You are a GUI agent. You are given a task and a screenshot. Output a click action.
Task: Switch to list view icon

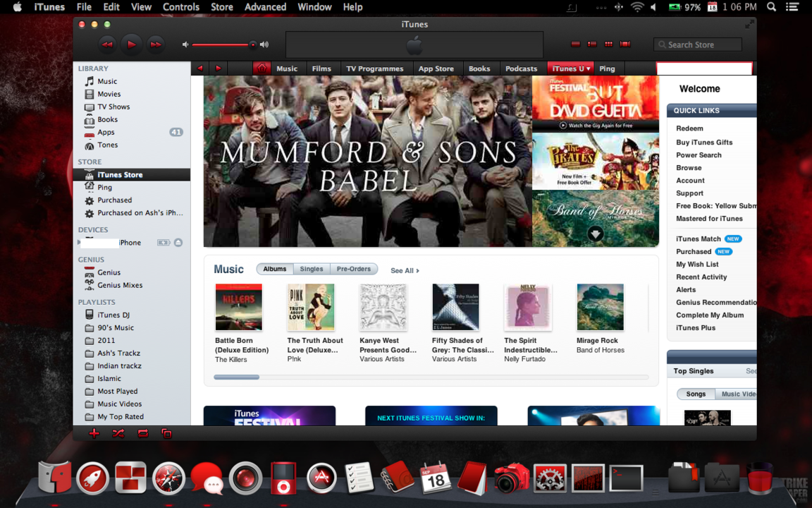click(x=575, y=44)
